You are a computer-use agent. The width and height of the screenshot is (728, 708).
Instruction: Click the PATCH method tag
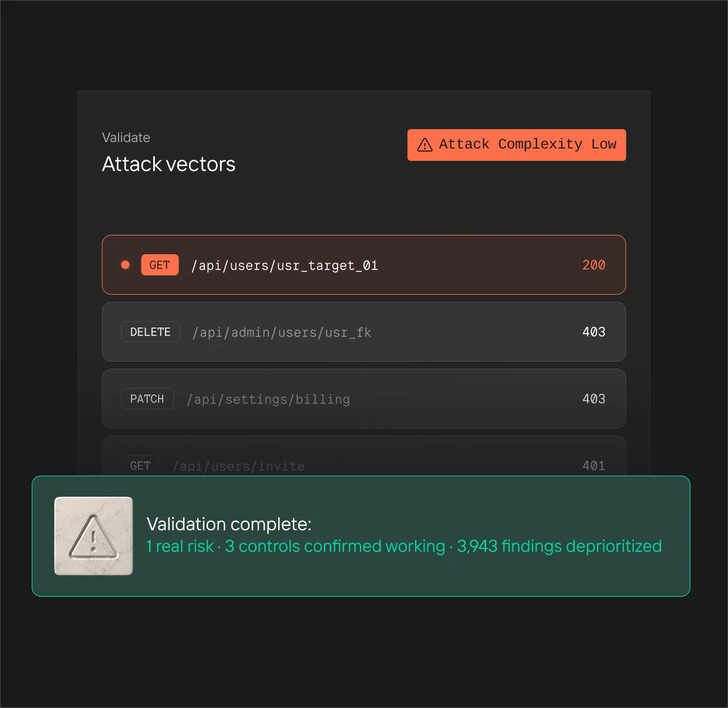click(147, 399)
